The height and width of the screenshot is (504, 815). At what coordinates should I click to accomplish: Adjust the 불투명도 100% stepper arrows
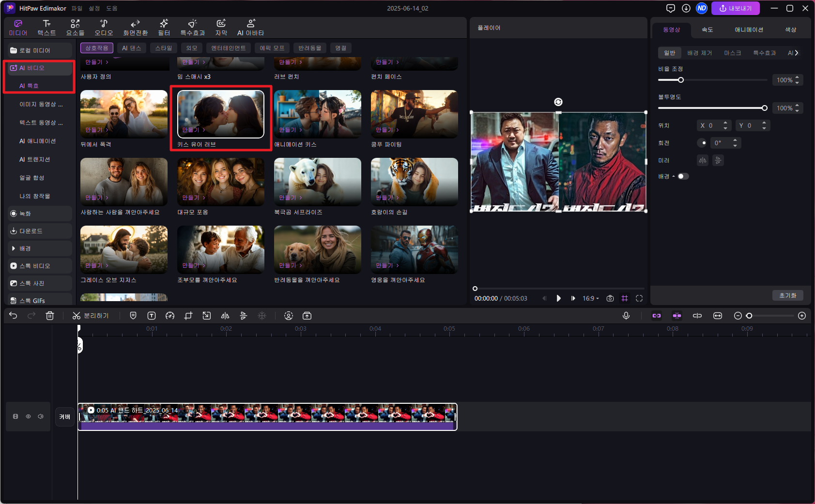[x=797, y=108]
